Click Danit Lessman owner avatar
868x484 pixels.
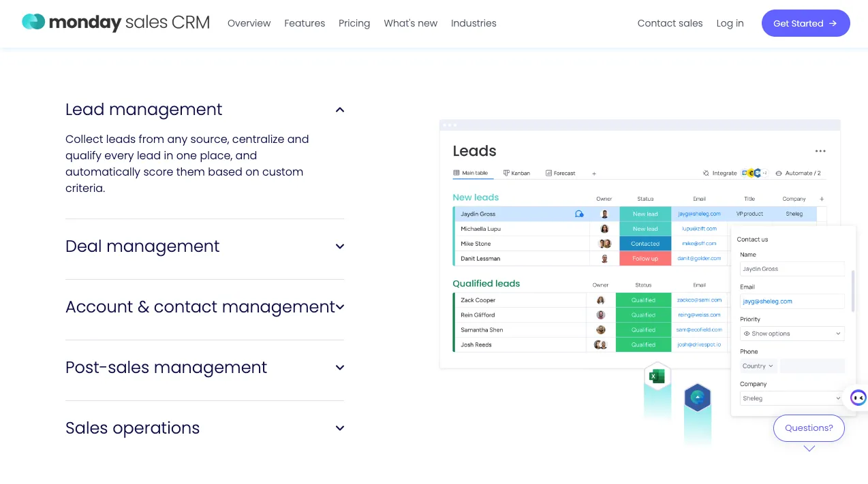pos(604,259)
